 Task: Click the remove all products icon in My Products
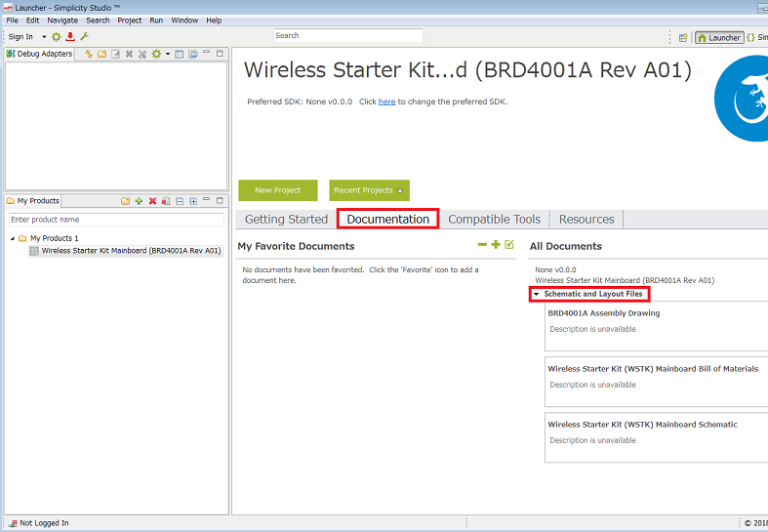coord(166,201)
